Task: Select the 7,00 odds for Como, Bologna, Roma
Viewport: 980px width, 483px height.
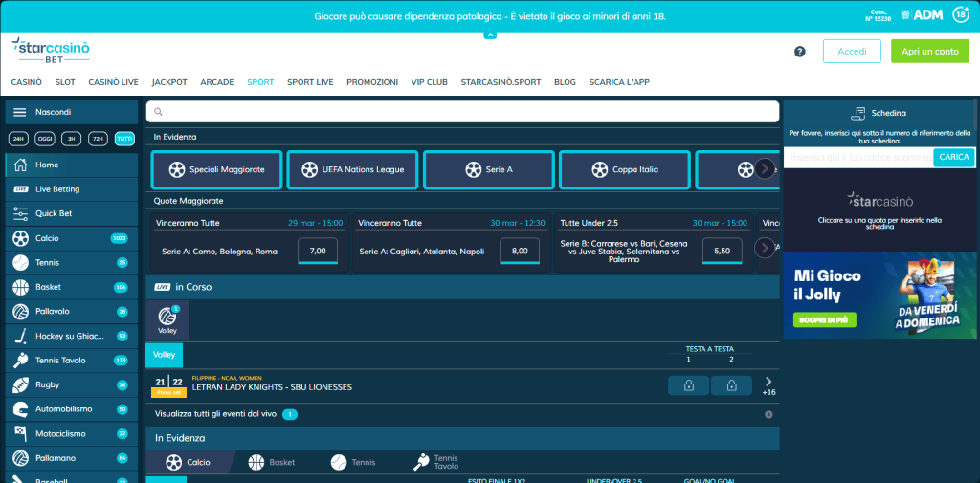Action: tap(318, 251)
